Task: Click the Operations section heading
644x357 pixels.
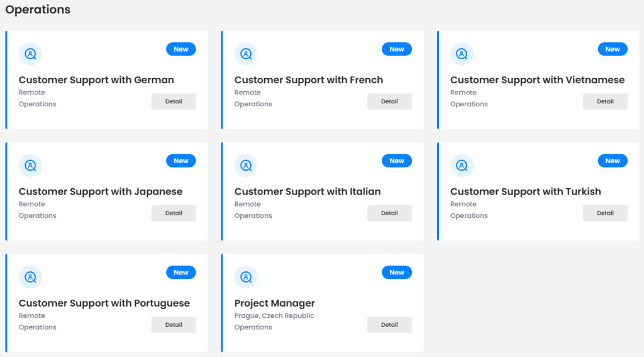Action: point(38,10)
